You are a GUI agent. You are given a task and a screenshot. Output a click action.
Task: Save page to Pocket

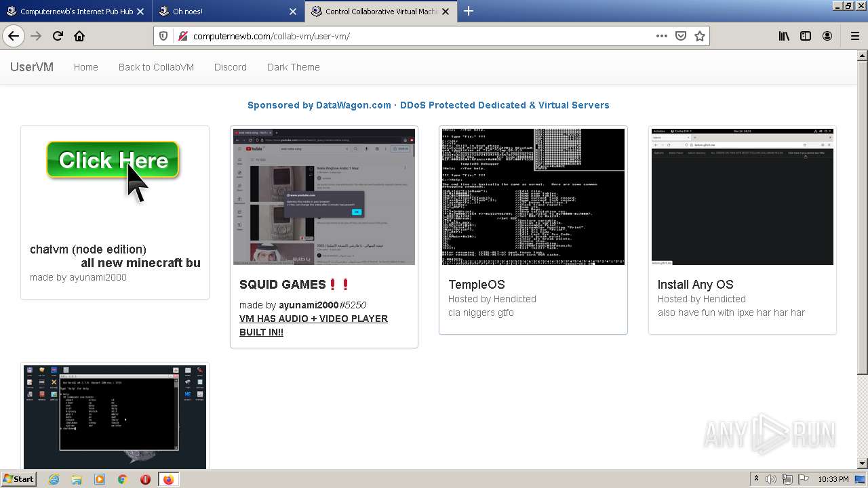pos(681,36)
